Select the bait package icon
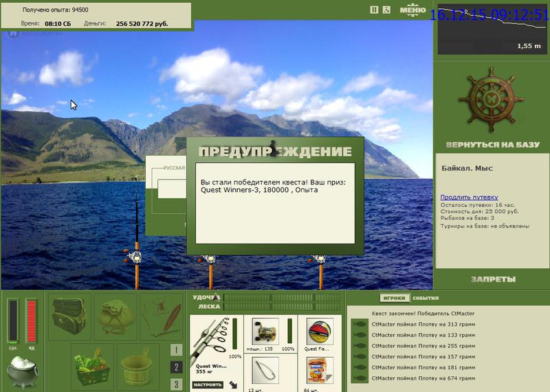 (x=320, y=371)
